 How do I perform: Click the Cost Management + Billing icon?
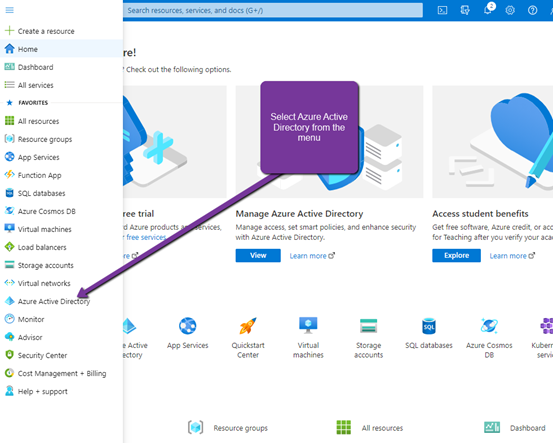pos(10,373)
